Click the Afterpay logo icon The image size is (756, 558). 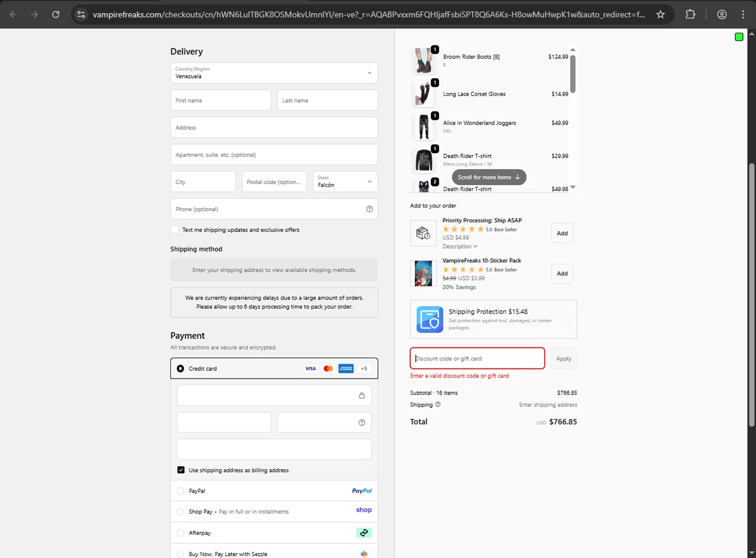coord(364,533)
